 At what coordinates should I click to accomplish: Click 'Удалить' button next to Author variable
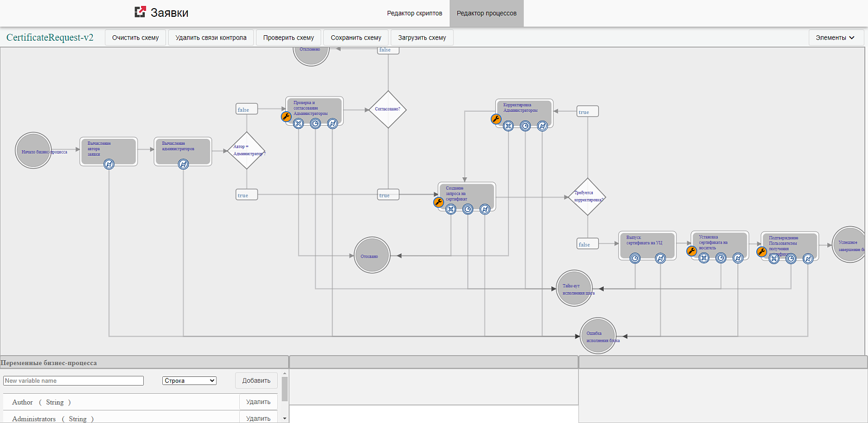click(258, 402)
